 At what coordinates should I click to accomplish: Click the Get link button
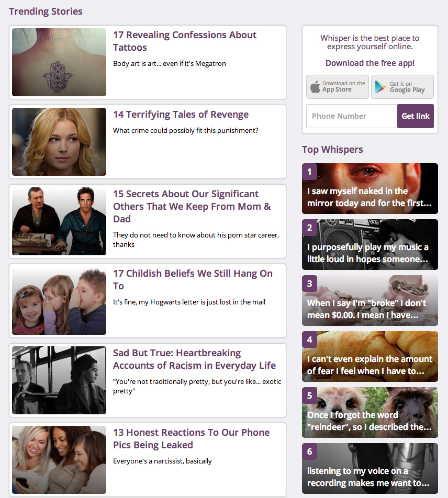[415, 116]
